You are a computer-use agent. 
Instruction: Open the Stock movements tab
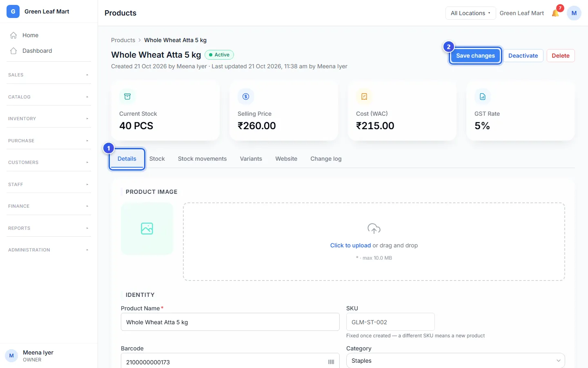pyautogui.click(x=202, y=159)
